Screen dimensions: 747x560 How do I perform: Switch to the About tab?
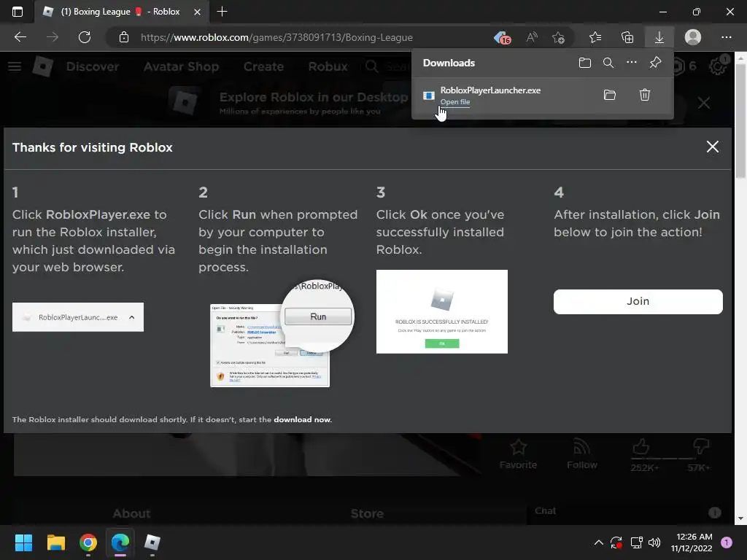131,513
